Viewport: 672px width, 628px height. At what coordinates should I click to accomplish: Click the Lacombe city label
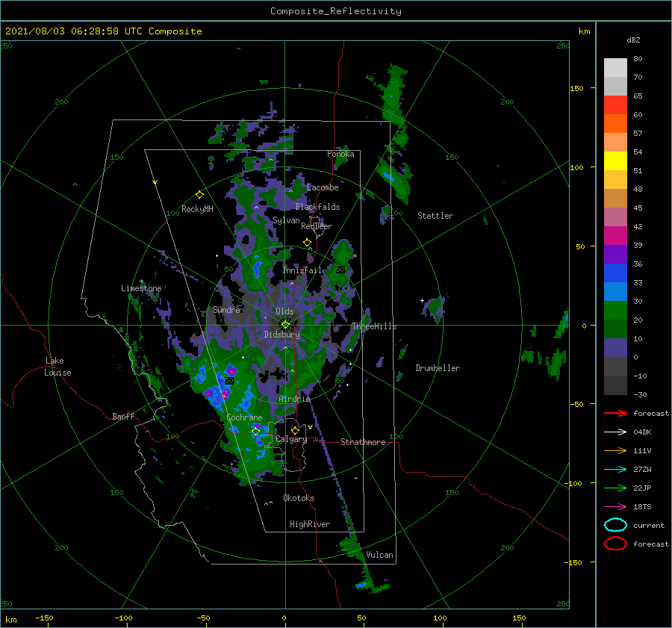tap(323, 187)
